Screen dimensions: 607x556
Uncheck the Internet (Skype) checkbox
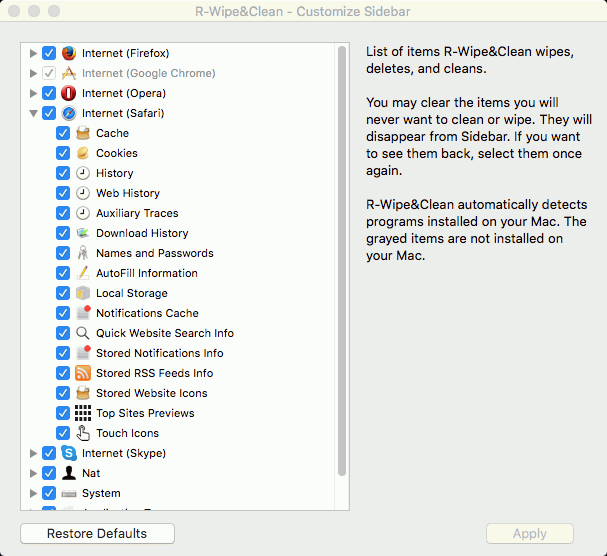(49, 453)
